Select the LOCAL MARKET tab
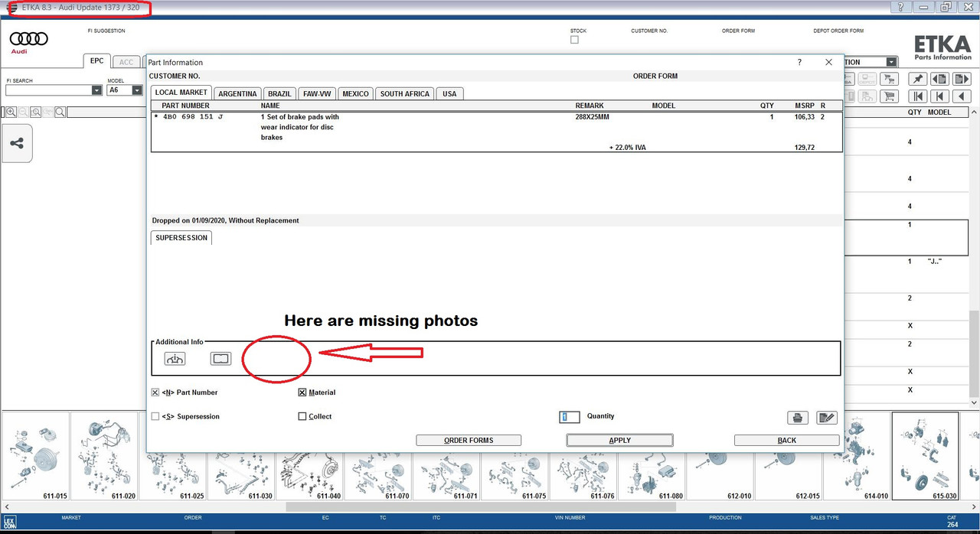The width and height of the screenshot is (980, 534). 181,93
